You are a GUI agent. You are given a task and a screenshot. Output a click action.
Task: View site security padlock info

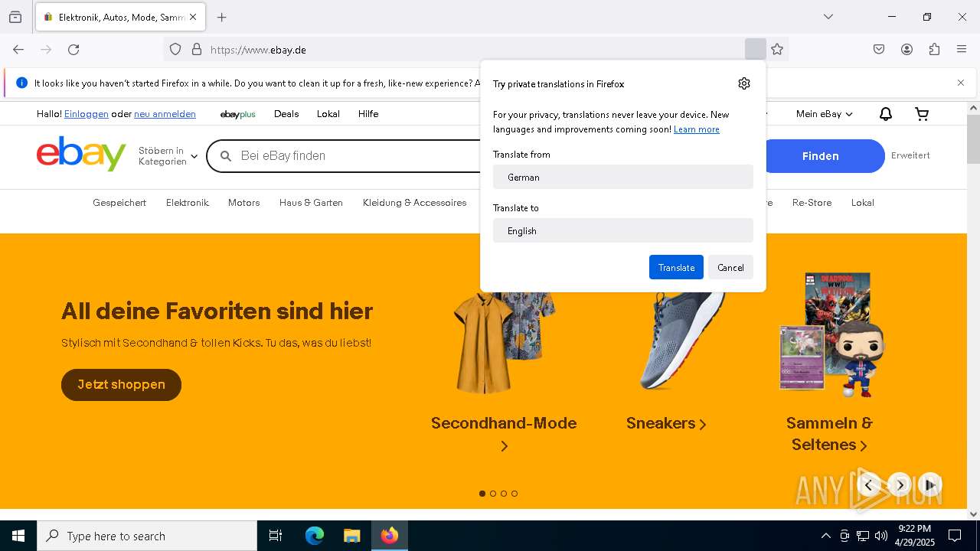(197, 50)
